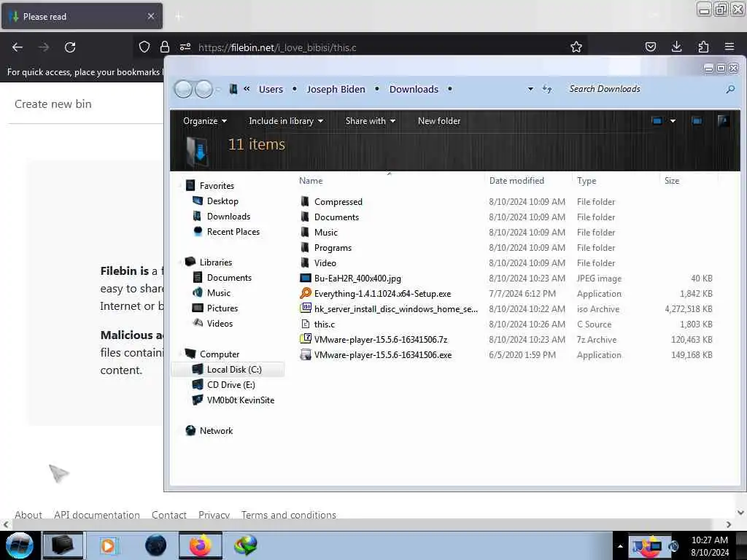Image resolution: width=747 pixels, height=560 pixels.
Task: Click the Explorer forward navigation button
Action: 204,89
